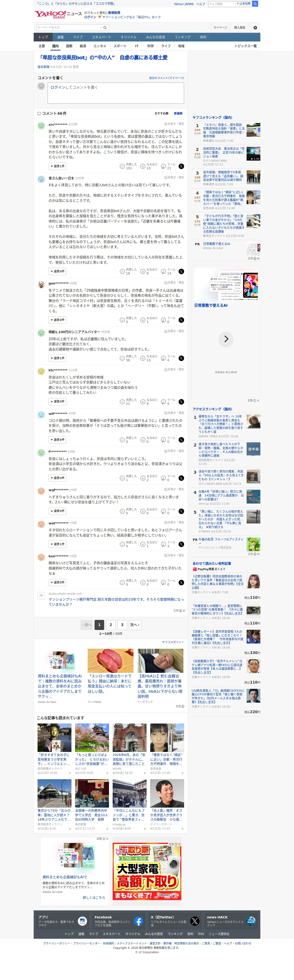
Task: Open the Facebook icon in the footer
Action: pos(139,921)
